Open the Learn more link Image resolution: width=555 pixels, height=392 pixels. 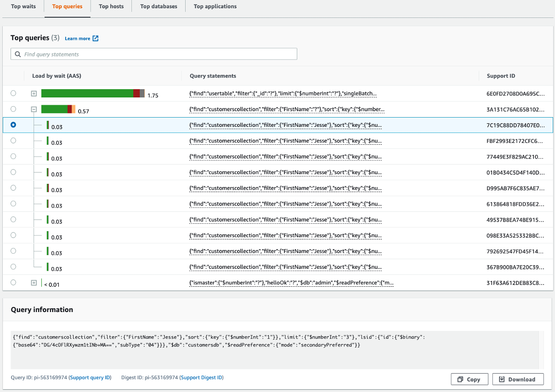78,38
